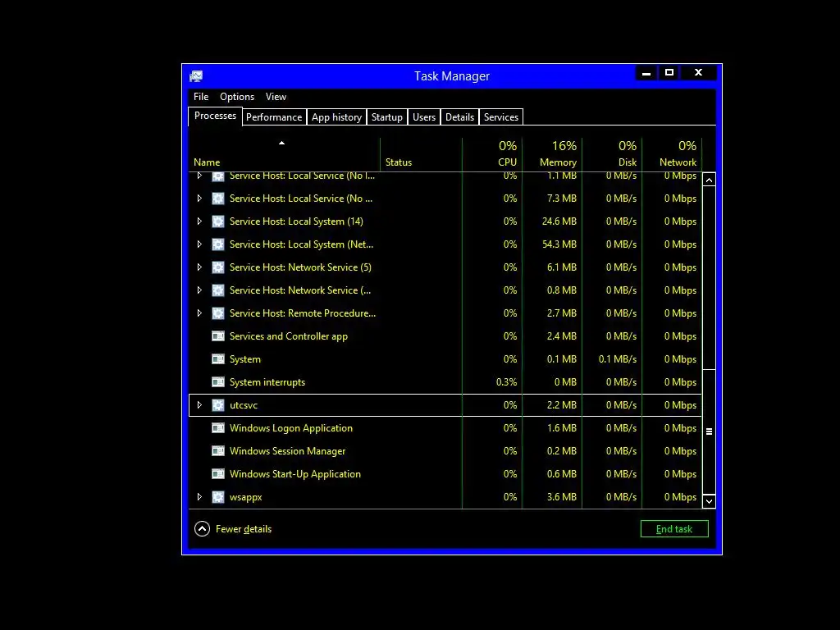Open the Options menu
The image size is (840, 630).
click(237, 97)
